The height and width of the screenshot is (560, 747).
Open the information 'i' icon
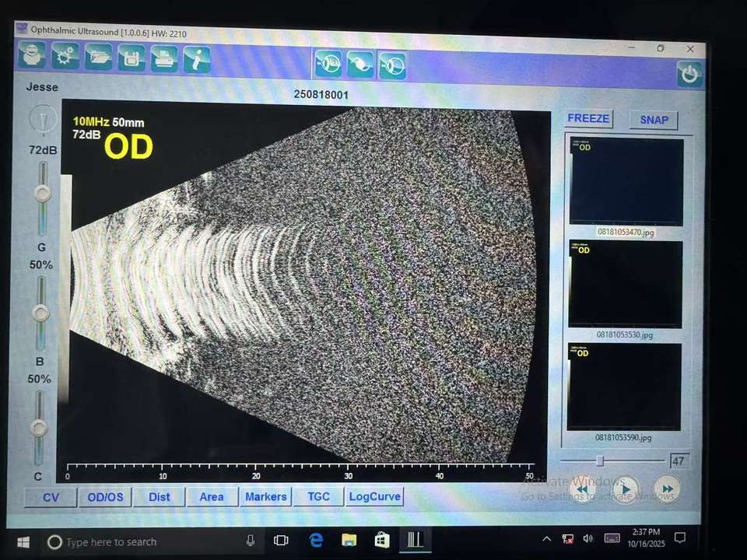(197, 59)
